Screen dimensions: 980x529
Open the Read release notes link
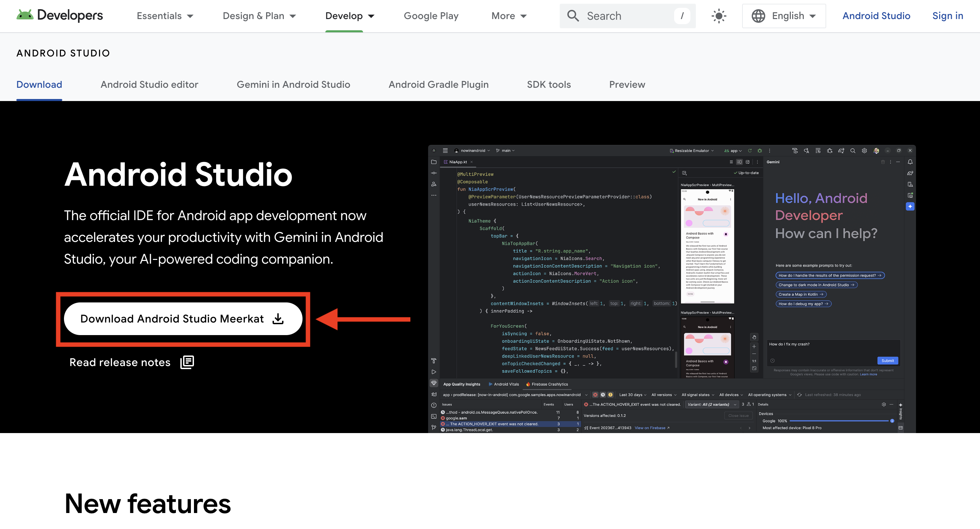131,362
